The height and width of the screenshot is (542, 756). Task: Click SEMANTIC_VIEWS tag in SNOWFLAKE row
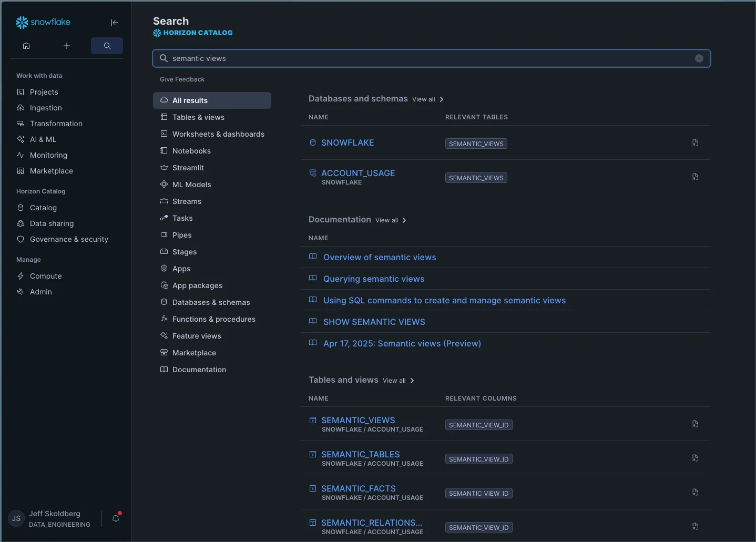click(x=476, y=144)
